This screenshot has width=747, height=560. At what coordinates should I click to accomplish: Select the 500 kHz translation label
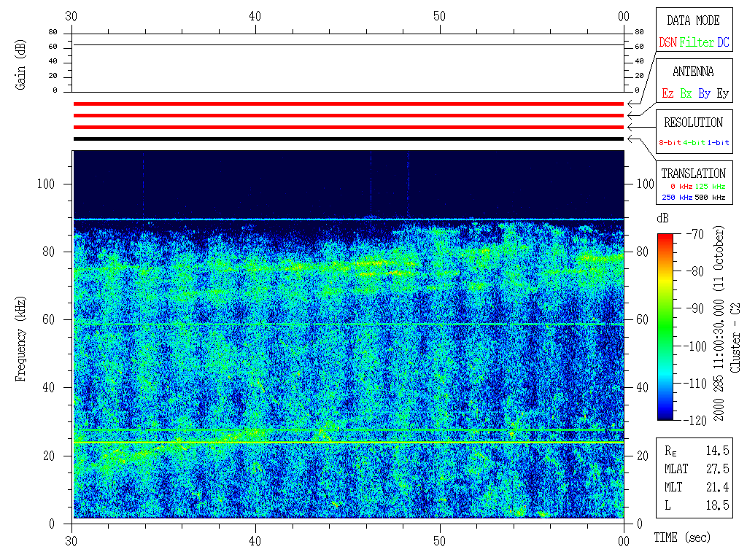click(712, 198)
